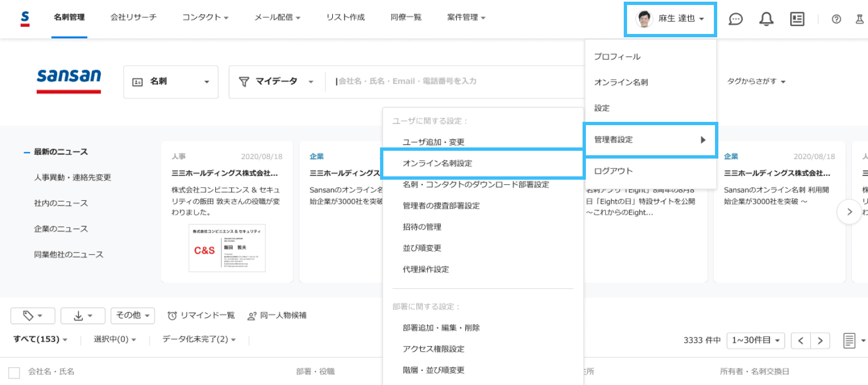Click the 会社名・氏名 column header
The width and height of the screenshot is (868, 385).
point(51,372)
